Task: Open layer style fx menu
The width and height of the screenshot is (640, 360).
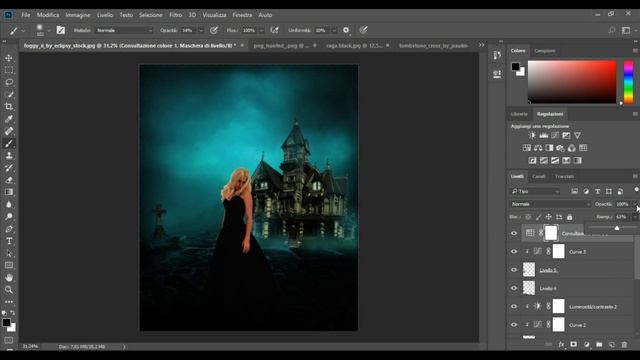Action: (561, 345)
